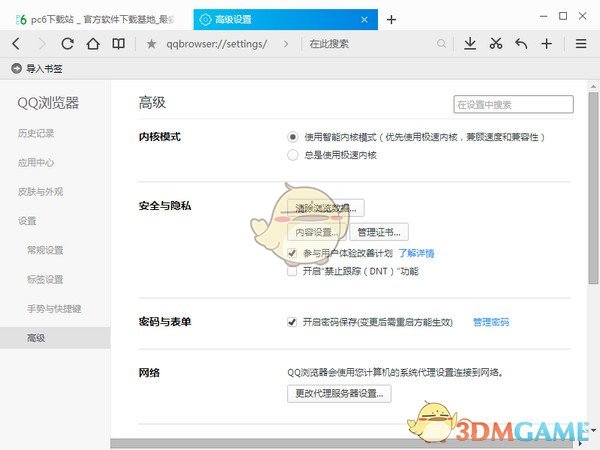Switch to the pc6下载站 tab
The height and width of the screenshot is (450, 600).
[x=95, y=20]
